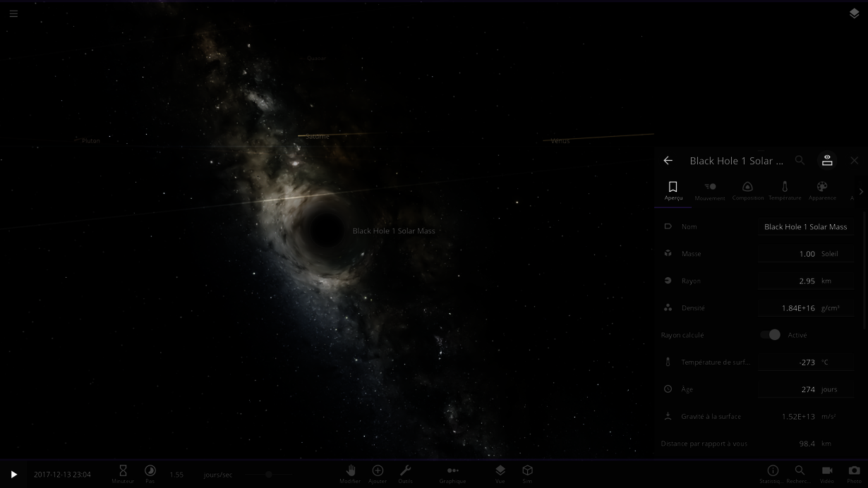Image resolution: width=868 pixels, height=488 pixels.
Task: Select the Pluton label
Action: click(x=91, y=141)
